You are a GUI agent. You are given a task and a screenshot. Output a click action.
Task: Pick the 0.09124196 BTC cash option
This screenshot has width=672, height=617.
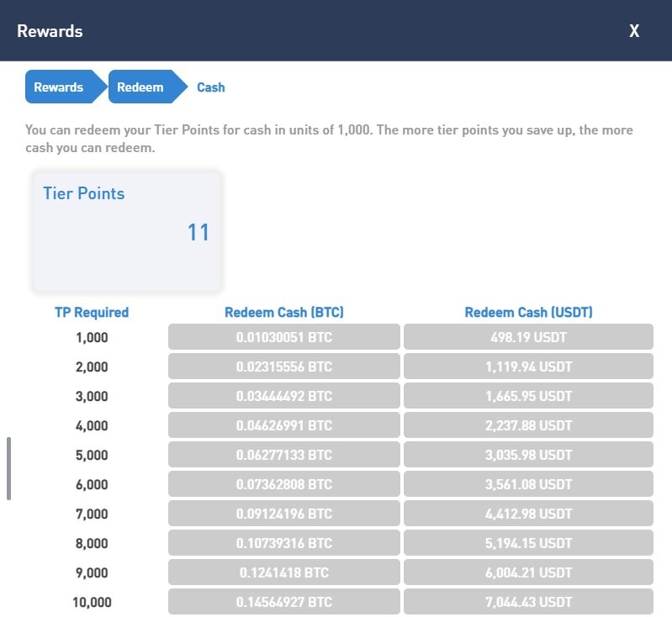tap(284, 514)
